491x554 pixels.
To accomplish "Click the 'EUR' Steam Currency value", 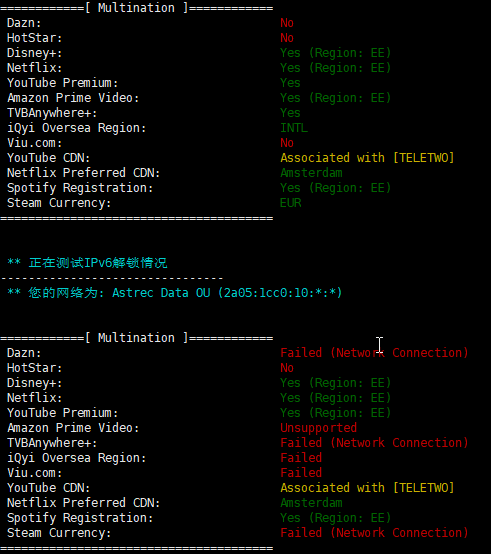I will [291, 203].
